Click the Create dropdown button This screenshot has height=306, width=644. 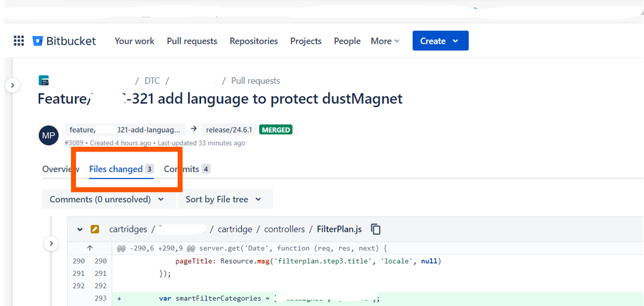[x=440, y=41]
